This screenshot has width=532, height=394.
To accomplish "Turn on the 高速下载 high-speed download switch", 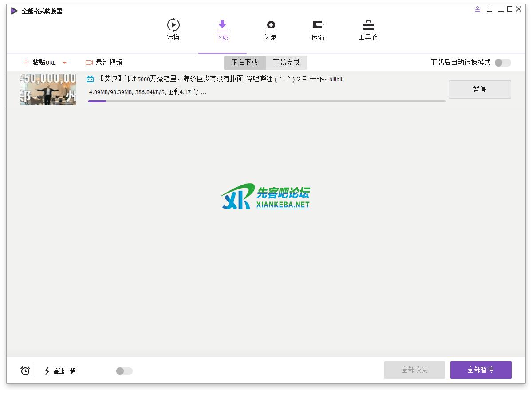I will [124, 370].
